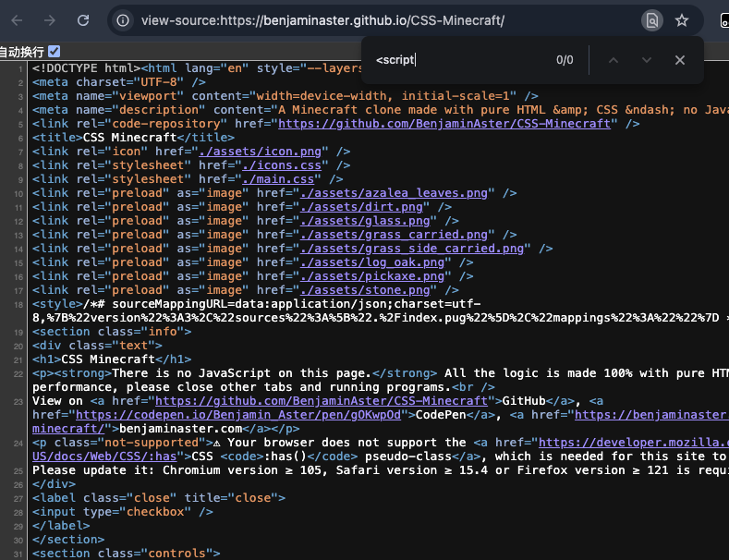Image resolution: width=729 pixels, height=560 pixels.
Task: Open the ./assets/stone.png link
Action: 366,290
